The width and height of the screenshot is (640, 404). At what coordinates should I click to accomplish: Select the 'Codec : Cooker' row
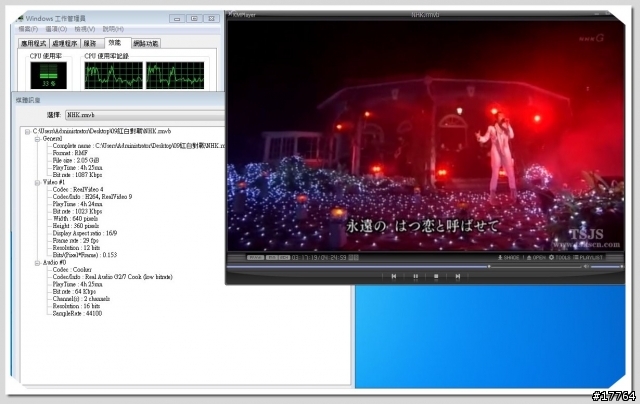tap(72, 270)
